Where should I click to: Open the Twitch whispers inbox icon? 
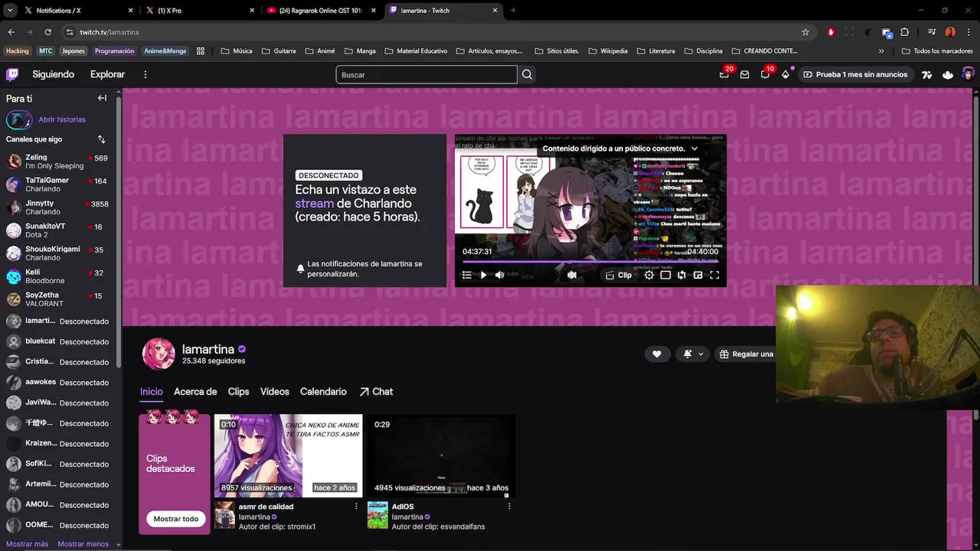[744, 74]
